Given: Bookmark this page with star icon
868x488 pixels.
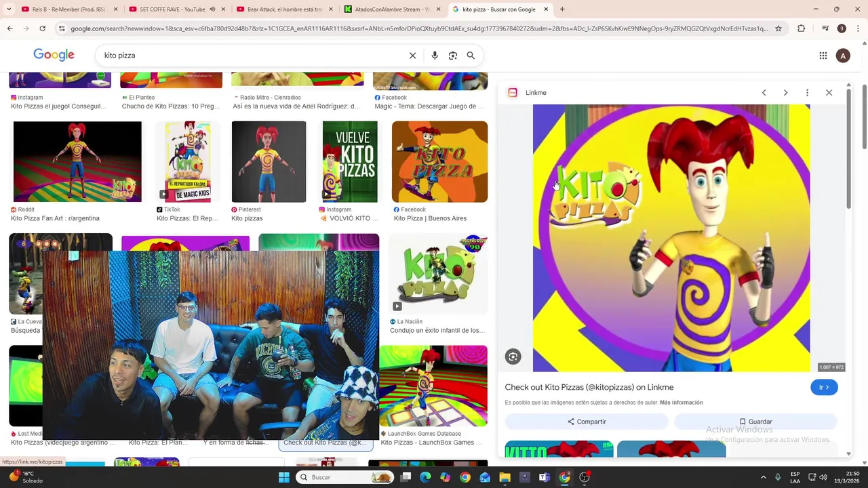Looking at the screenshot, I should click(x=778, y=28).
